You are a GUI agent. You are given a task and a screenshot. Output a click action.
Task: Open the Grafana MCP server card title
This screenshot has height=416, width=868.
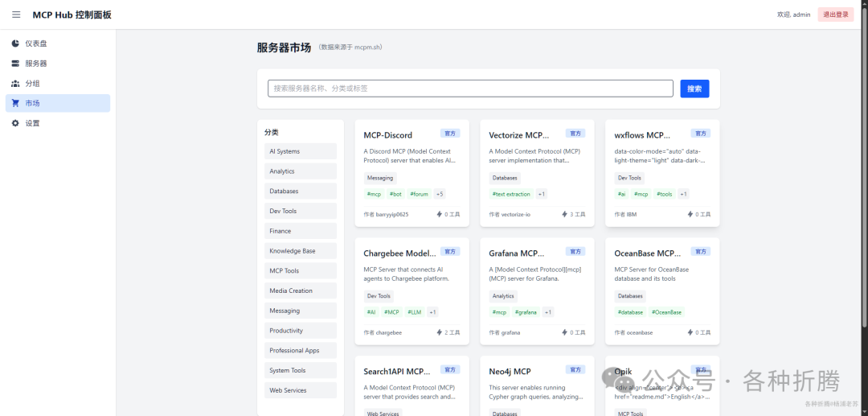[517, 253]
